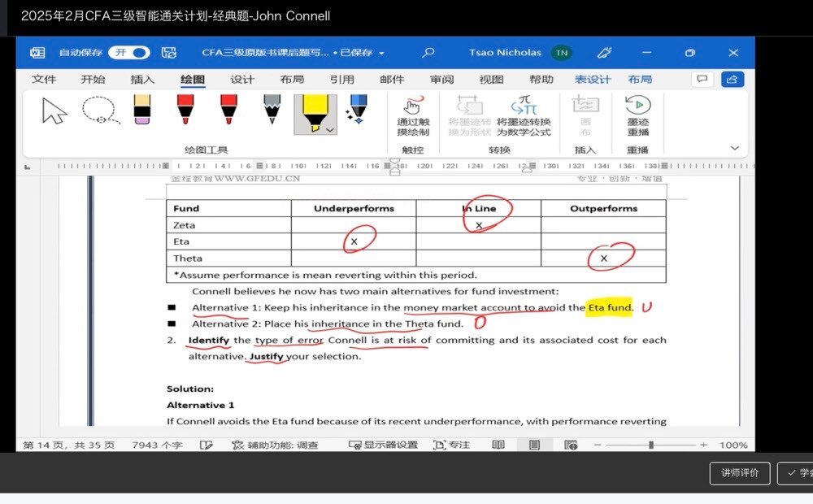813x504 pixels.
Task: Open the word count 7943 个字
Action: point(157,445)
